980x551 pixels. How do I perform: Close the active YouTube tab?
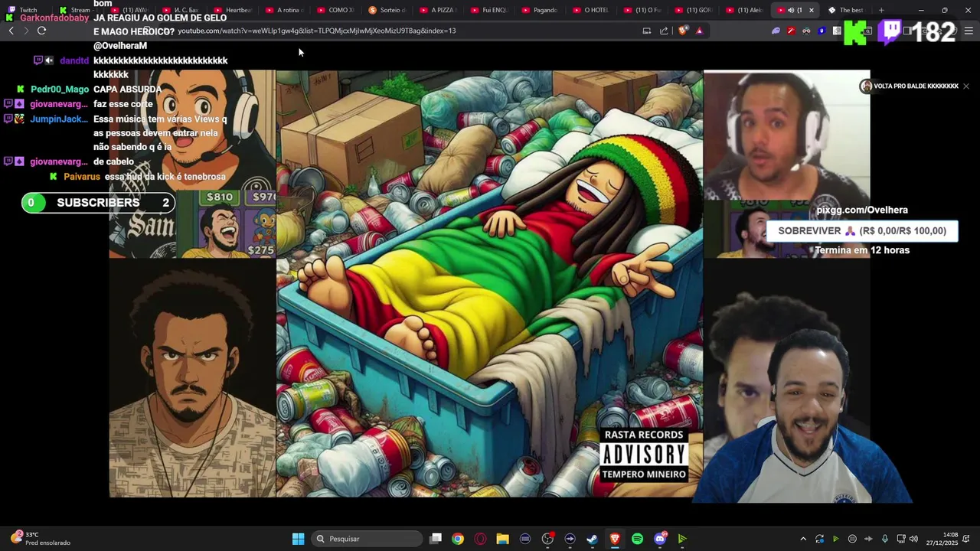(x=812, y=10)
